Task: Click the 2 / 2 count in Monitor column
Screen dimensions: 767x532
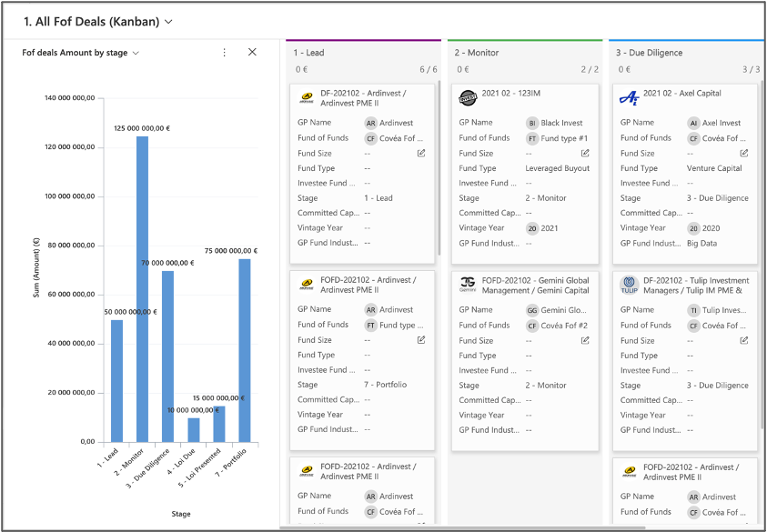Action: click(x=590, y=69)
